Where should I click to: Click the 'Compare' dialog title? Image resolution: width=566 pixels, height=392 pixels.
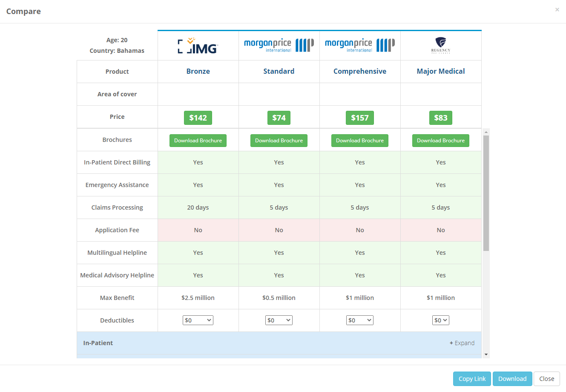pyautogui.click(x=23, y=12)
